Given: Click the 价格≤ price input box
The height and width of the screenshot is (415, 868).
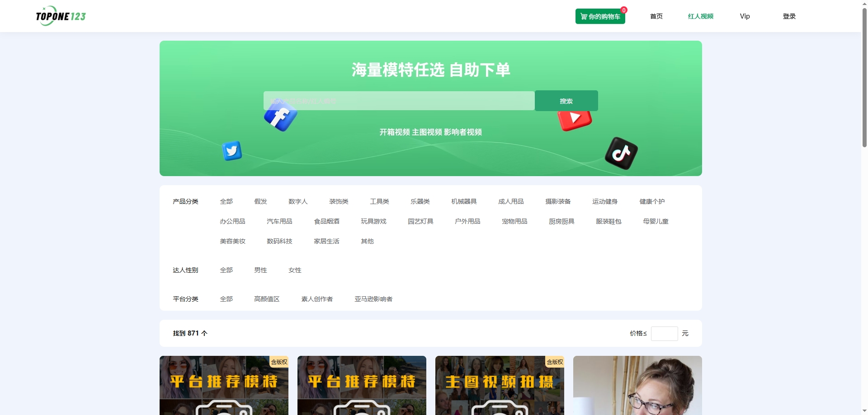Looking at the screenshot, I should click(664, 333).
